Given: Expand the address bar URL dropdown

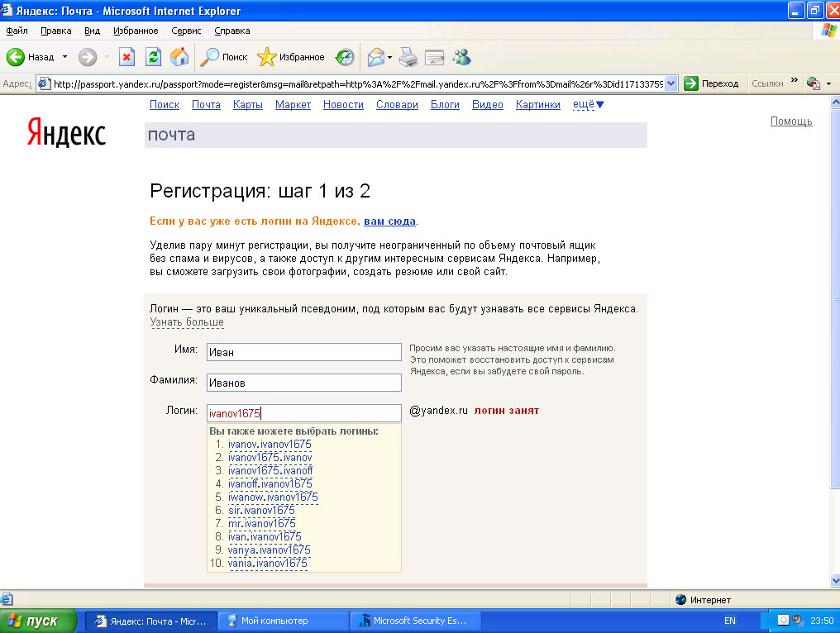Looking at the screenshot, I should coord(671,83).
